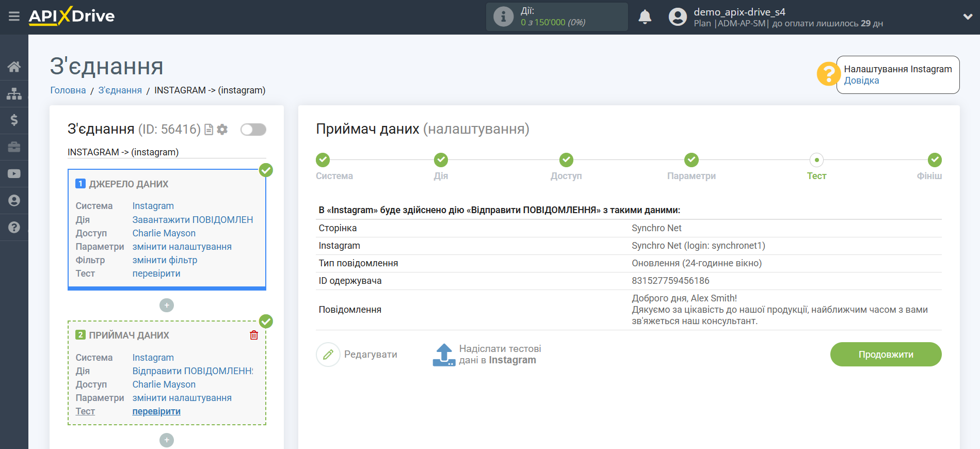This screenshot has height=449, width=980.
Task: Click the notifications bell icon
Action: click(x=645, y=17)
